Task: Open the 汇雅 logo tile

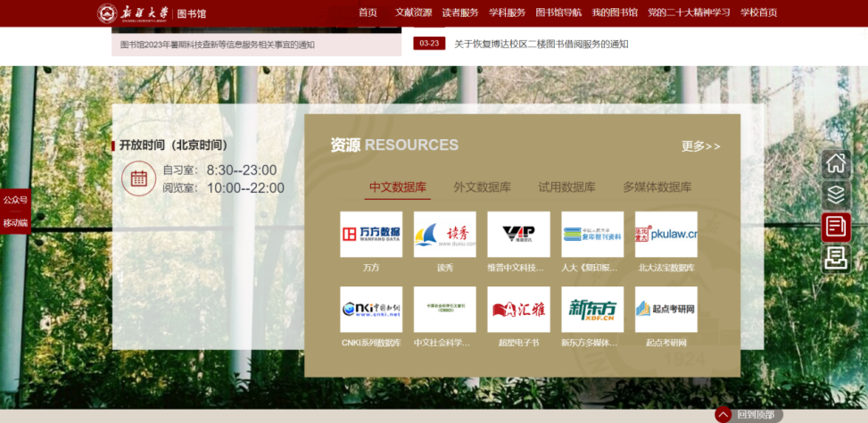Action: coord(518,310)
